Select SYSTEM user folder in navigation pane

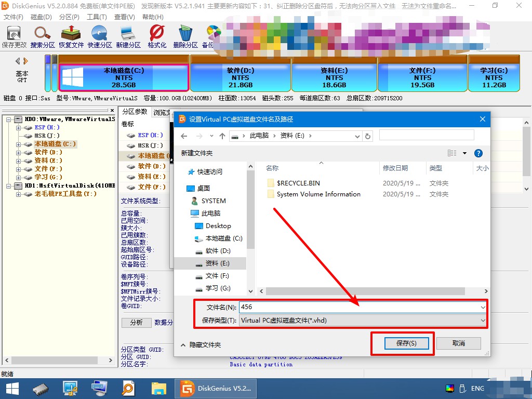(x=209, y=201)
